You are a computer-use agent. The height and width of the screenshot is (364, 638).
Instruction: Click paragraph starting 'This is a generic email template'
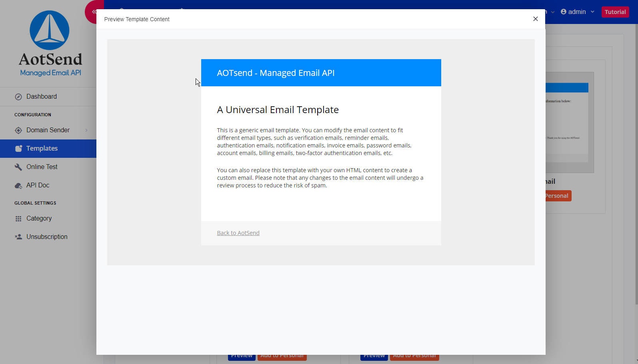click(314, 141)
